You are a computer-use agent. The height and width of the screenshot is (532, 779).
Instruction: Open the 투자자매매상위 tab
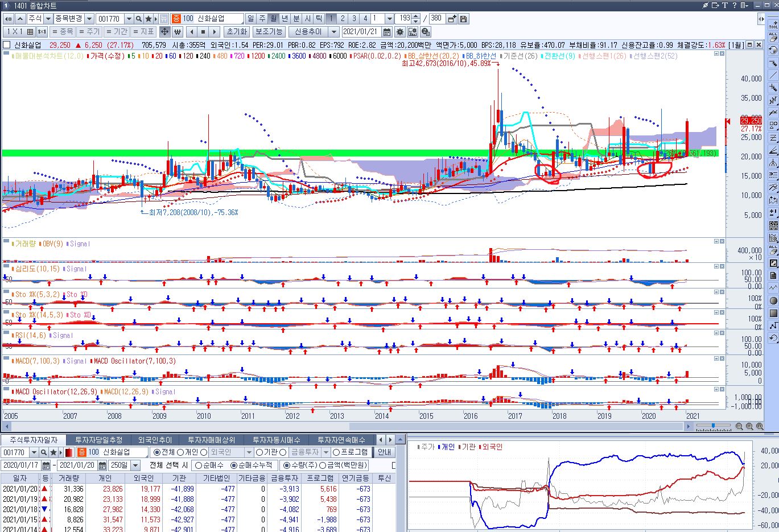tap(211, 440)
